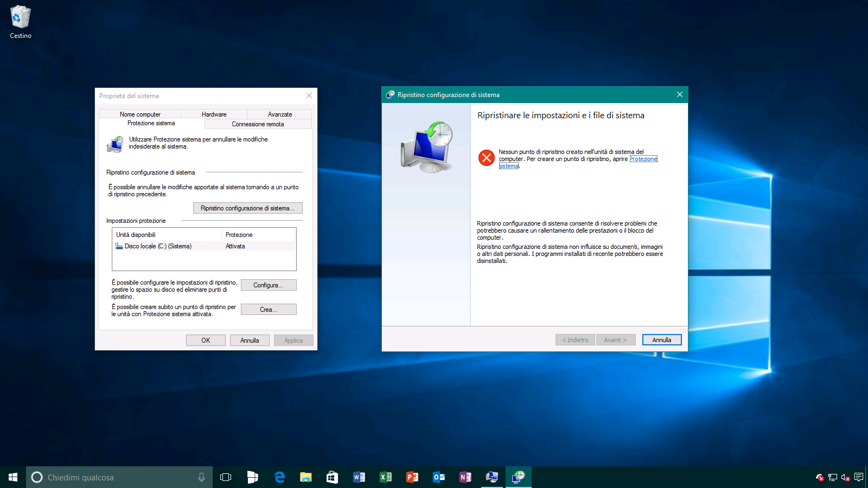This screenshot has height=488, width=868.
Task: Open the Windows Start menu
Action: [13, 477]
